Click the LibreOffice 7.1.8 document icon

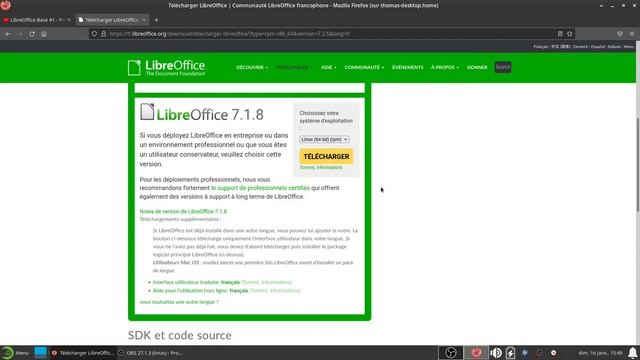pyautogui.click(x=147, y=112)
